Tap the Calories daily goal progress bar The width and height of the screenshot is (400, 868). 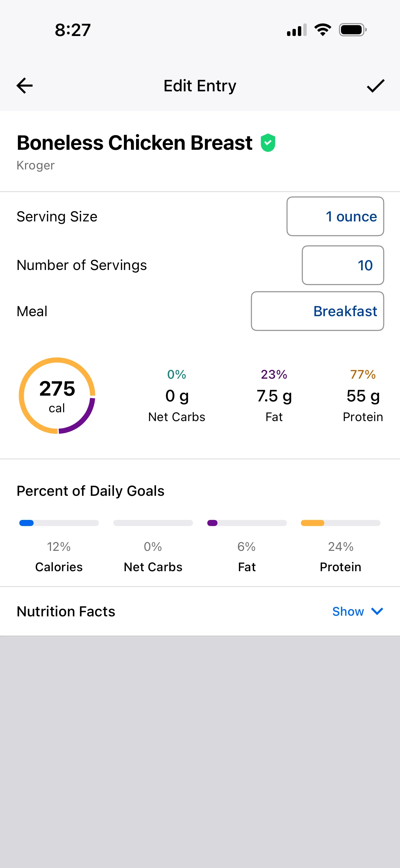[59, 523]
